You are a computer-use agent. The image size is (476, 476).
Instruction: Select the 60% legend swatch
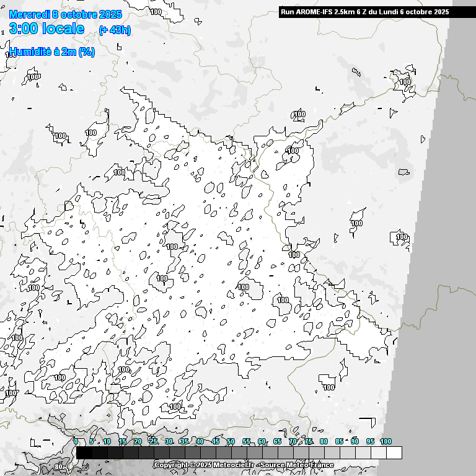[270, 453]
